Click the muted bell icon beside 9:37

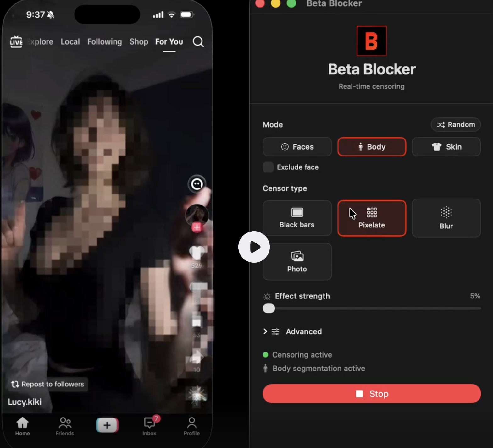tap(51, 14)
